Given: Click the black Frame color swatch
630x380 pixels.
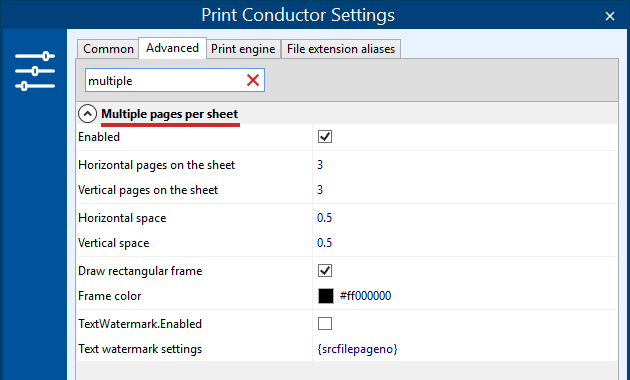Looking at the screenshot, I should coord(326,296).
